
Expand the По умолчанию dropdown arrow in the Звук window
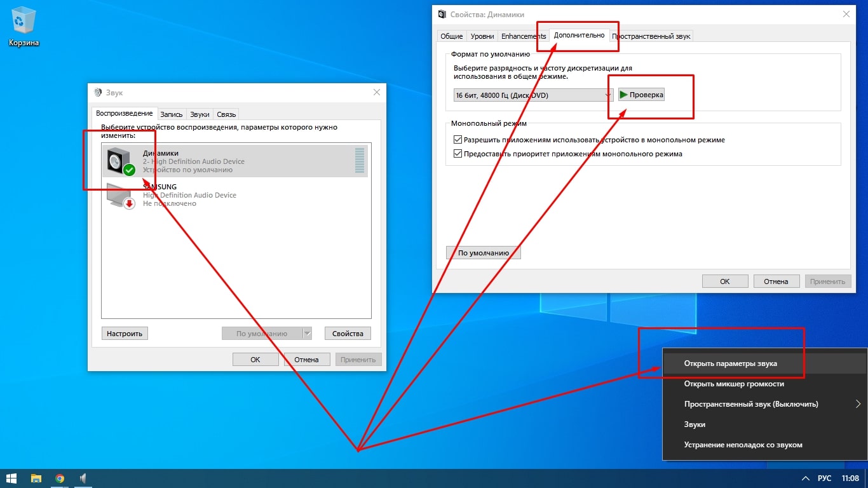(308, 334)
